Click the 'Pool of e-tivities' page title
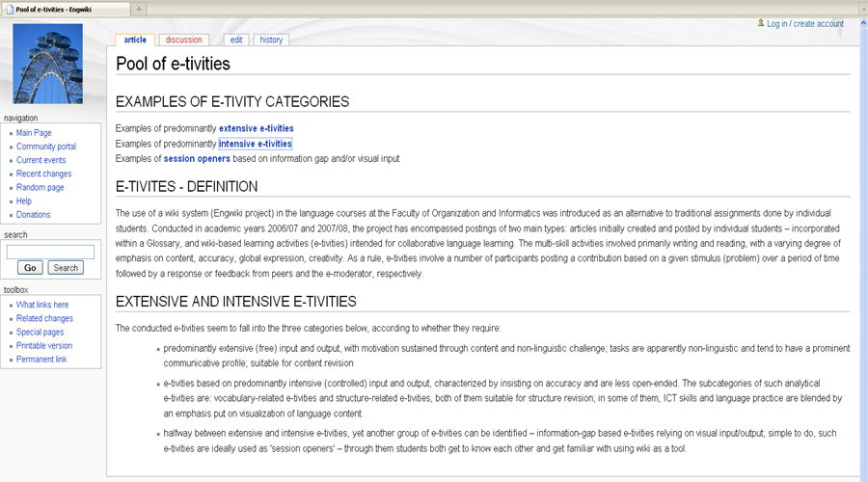This screenshot has width=868, height=482. pos(173,64)
